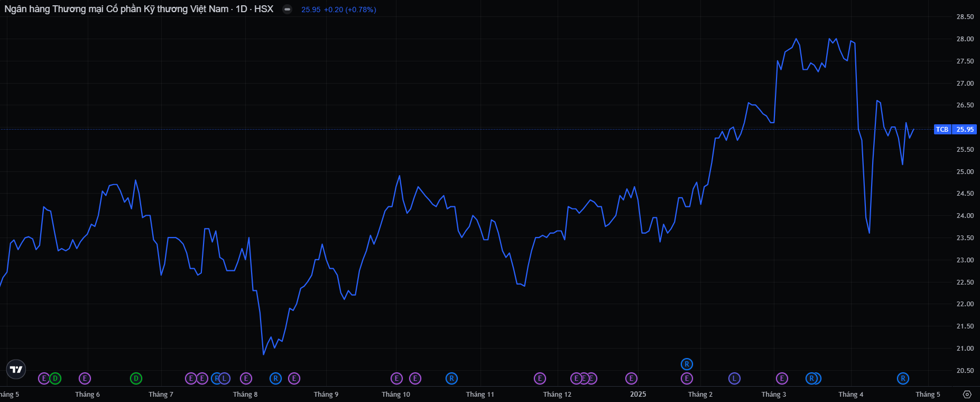The image size is (980, 402).
Task: Click the Tháng 12 label on time axis
Action: pyautogui.click(x=557, y=394)
